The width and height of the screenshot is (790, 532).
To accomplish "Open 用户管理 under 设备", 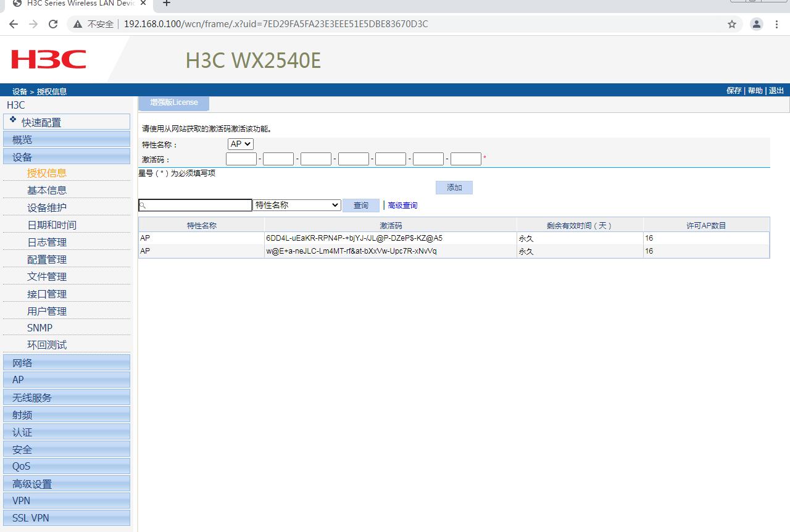I will pyautogui.click(x=47, y=311).
